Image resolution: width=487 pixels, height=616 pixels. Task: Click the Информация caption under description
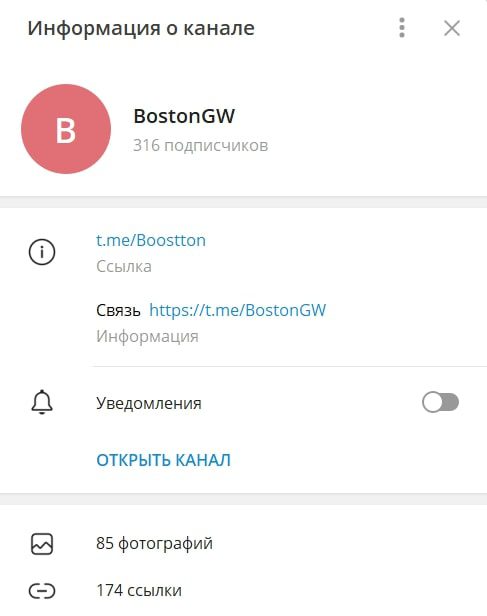(x=147, y=337)
